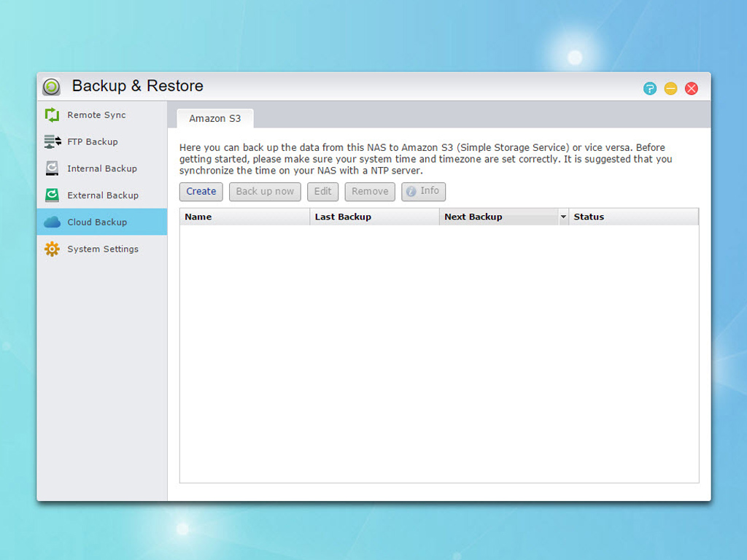747x560 pixels.
Task: Click the Edit button
Action: pyautogui.click(x=322, y=192)
